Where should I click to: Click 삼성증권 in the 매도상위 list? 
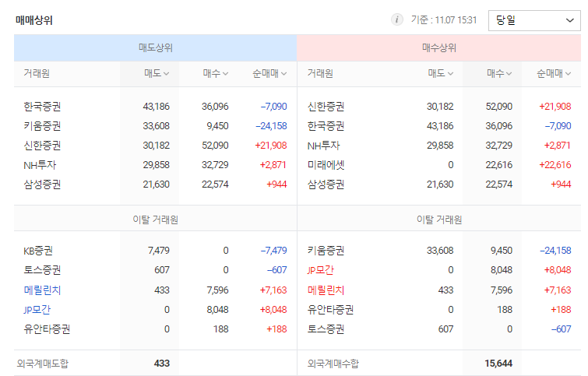(x=42, y=184)
